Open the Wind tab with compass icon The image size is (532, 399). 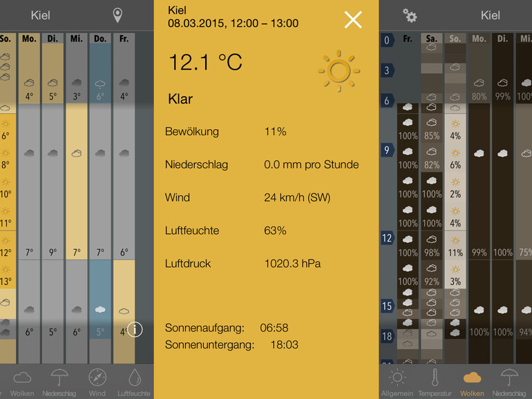click(97, 383)
